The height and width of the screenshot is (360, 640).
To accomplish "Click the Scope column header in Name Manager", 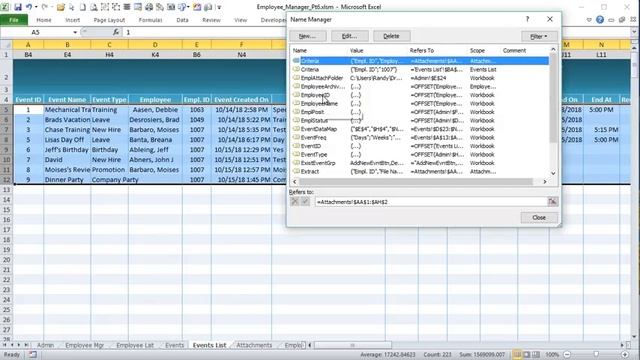I will pos(484,51).
